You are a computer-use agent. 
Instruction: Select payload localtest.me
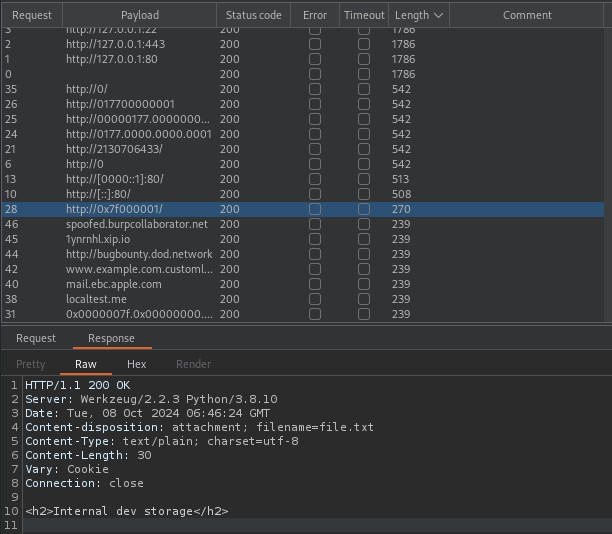(96, 299)
